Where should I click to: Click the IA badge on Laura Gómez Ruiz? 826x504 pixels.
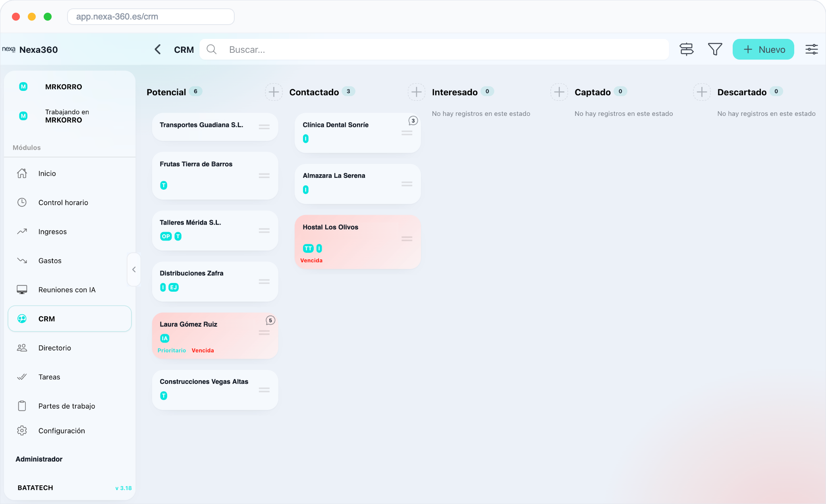coord(164,338)
